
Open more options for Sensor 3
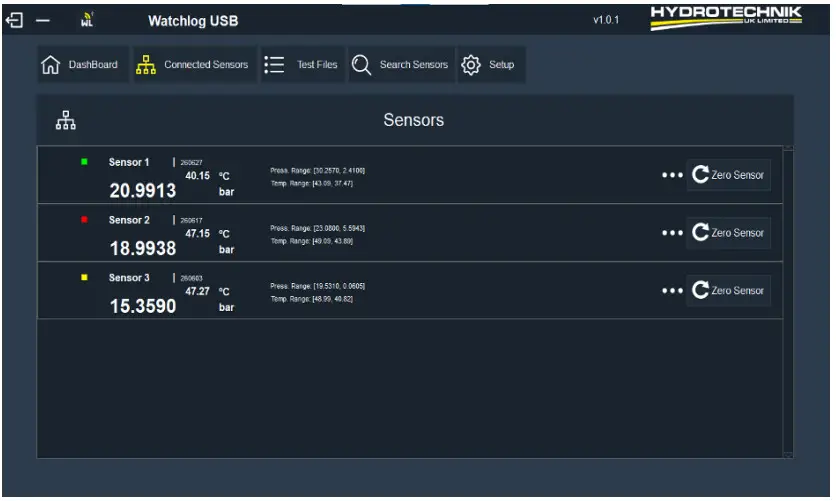[672, 290]
